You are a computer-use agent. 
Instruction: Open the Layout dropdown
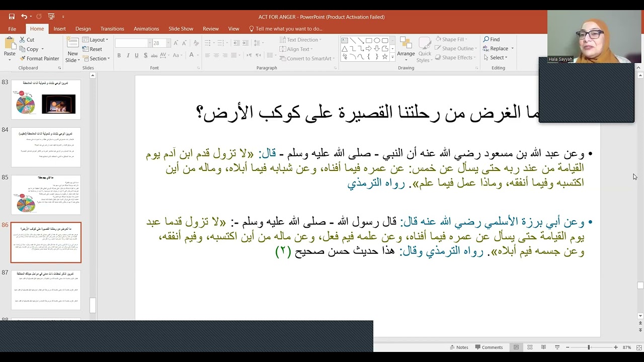click(95, 40)
